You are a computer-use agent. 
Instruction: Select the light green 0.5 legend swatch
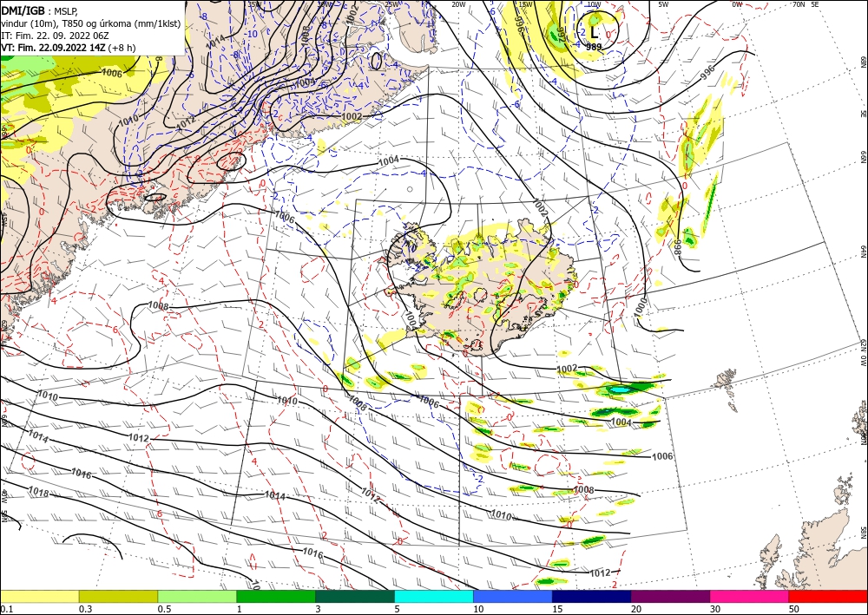[x=197, y=596]
